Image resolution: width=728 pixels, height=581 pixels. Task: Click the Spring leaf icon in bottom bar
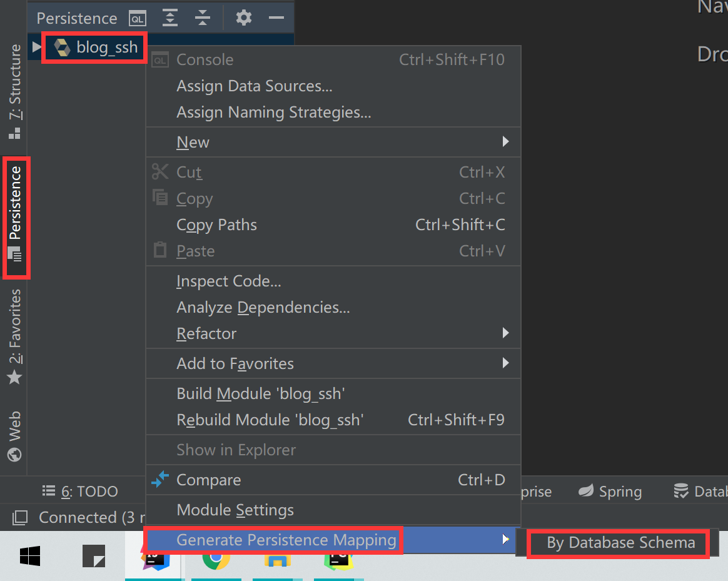(587, 492)
